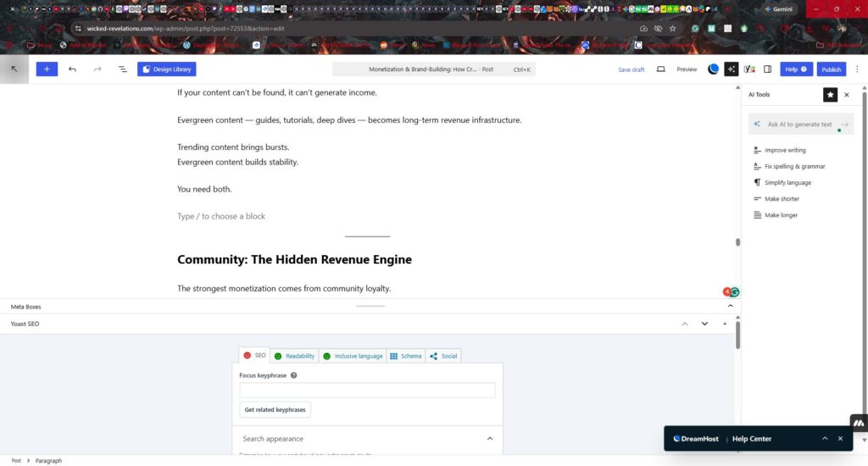
Task: Click the star icon in AI Tools
Action: [x=831, y=95]
